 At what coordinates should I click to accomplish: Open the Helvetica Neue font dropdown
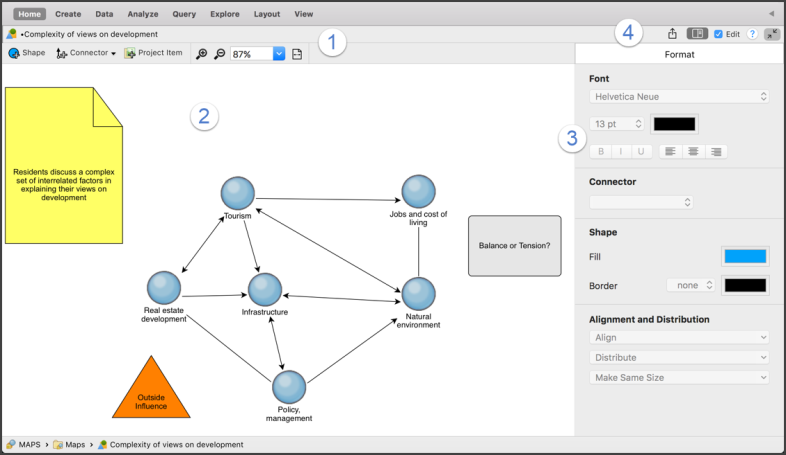tap(679, 97)
